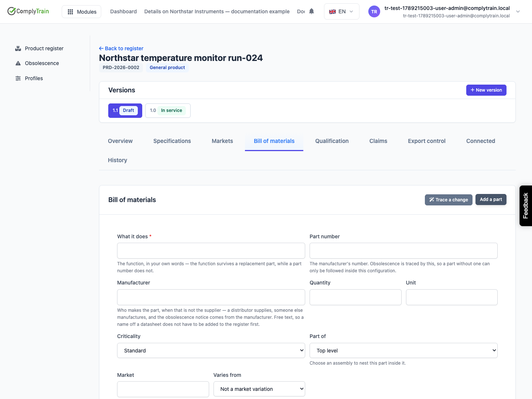
Task: Open the EN language dropdown
Action: (x=341, y=11)
